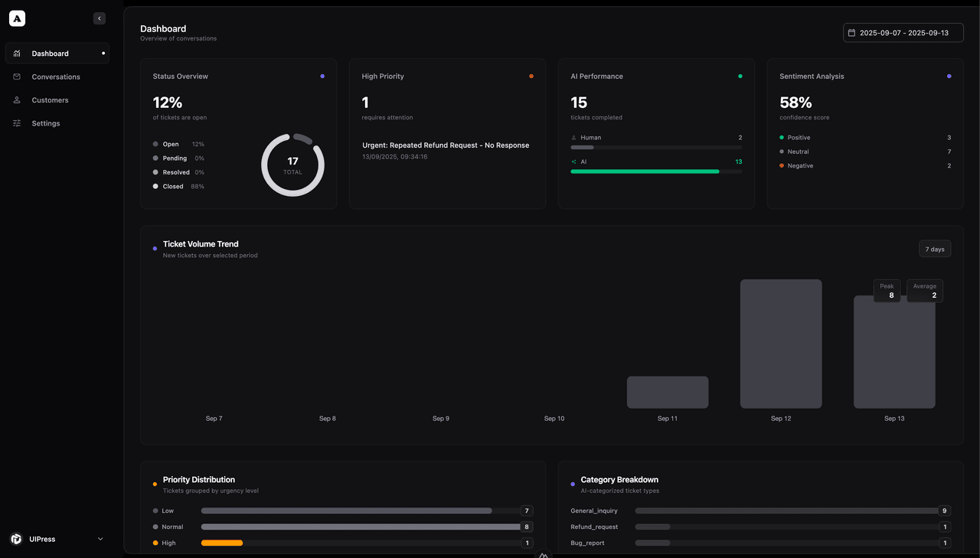The image size is (980, 558).
Task: Click the Average 2 stat badge
Action: pos(925,291)
